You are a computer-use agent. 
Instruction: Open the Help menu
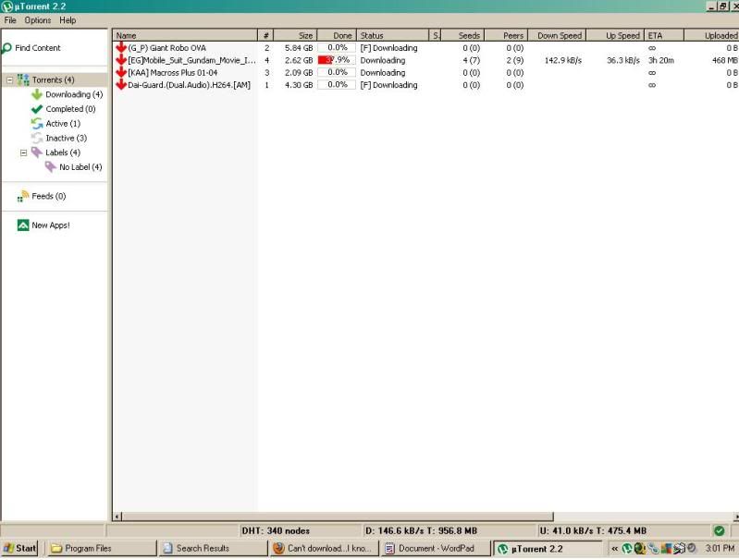tap(68, 20)
